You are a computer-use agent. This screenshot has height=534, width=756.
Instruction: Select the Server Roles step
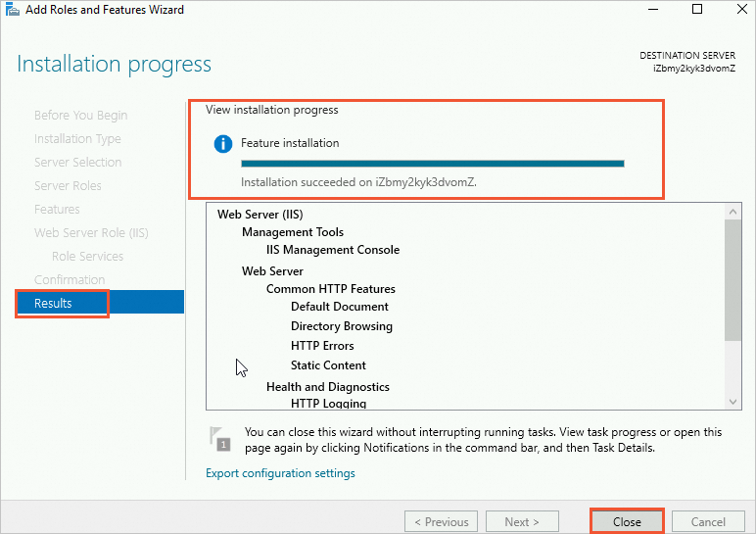pyautogui.click(x=68, y=186)
